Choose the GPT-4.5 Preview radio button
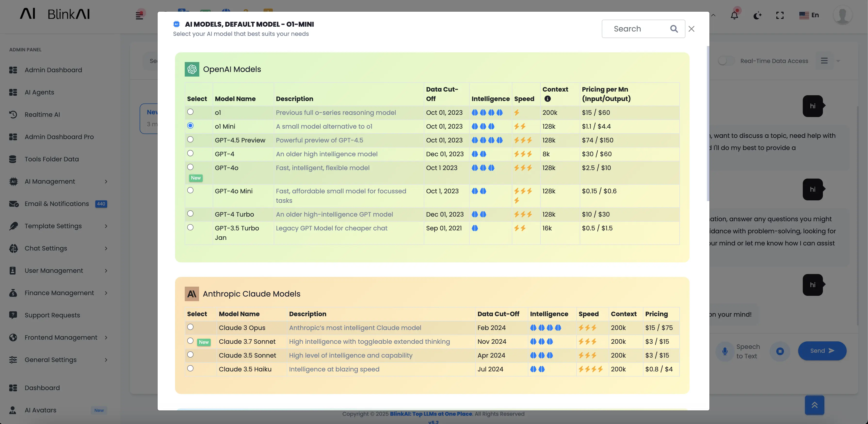 click(190, 139)
